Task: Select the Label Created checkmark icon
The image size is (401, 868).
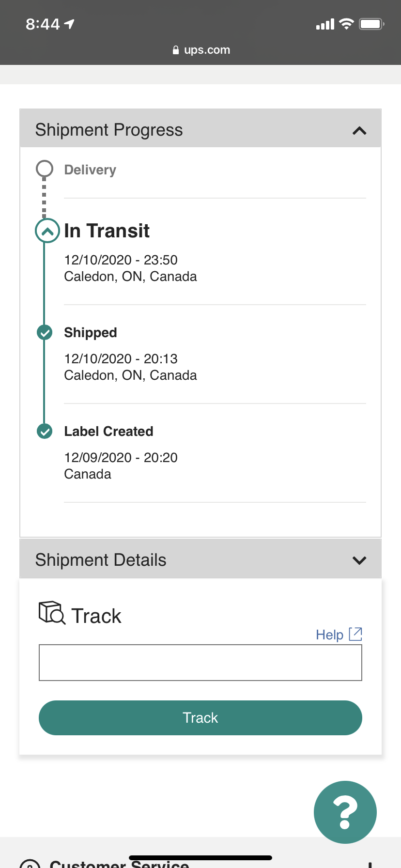Action: pyautogui.click(x=45, y=431)
